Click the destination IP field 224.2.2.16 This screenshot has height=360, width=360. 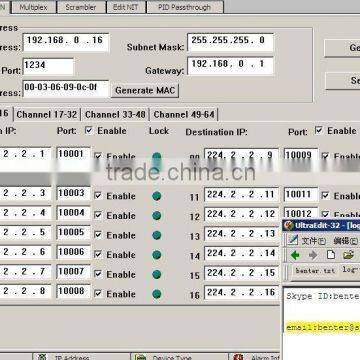[241, 293]
